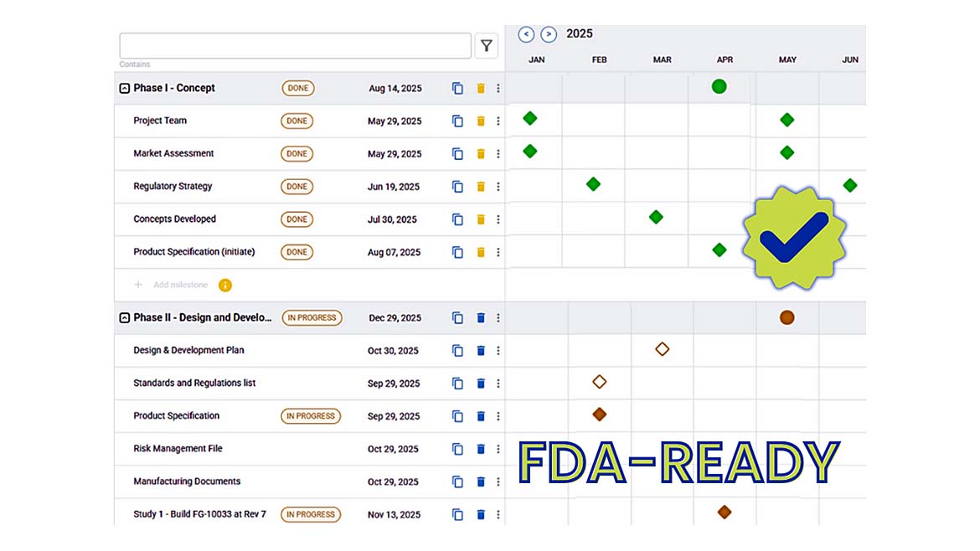980x551 pixels.
Task: Select the Dec 29, 2025 date
Action: [x=395, y=317]
